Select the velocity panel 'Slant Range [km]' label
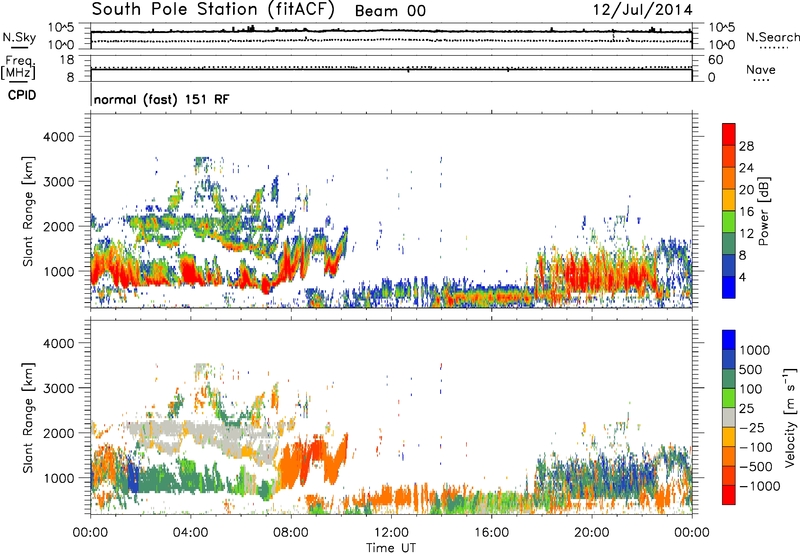This screenshot has width=800, height=554. 28,418
